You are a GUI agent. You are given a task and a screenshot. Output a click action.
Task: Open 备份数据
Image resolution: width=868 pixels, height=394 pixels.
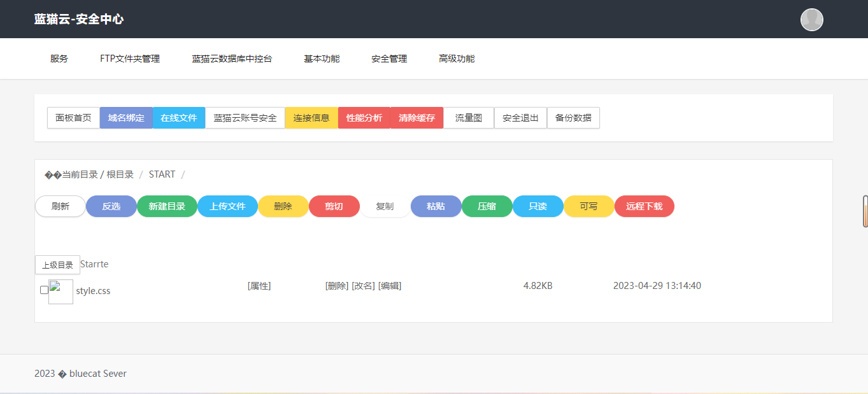pos(573,118)
